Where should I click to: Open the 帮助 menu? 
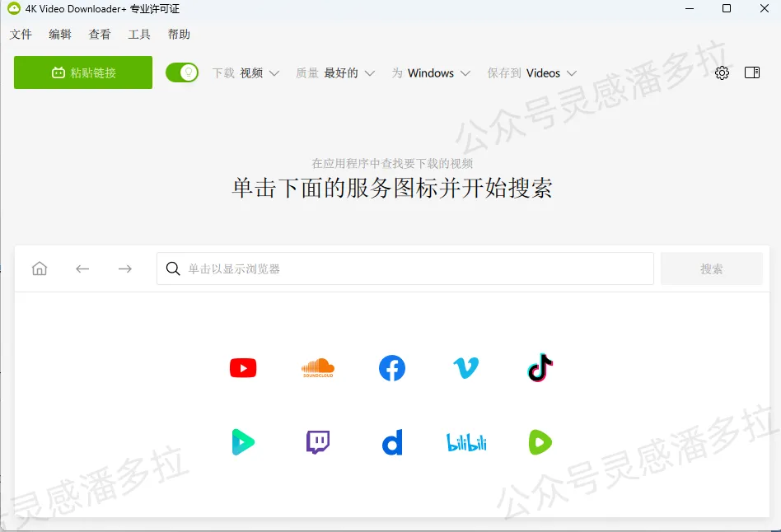179,35
